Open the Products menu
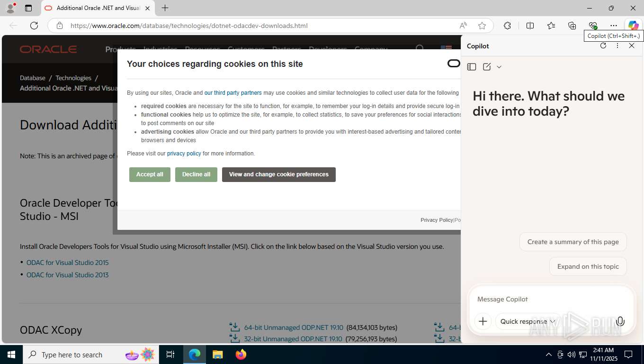 (x=120, y=49)
